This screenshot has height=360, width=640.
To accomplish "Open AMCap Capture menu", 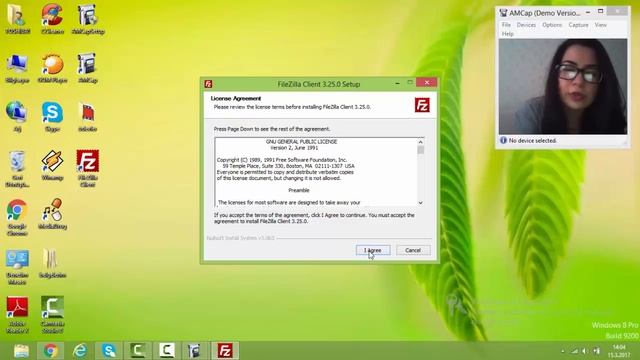I will click(x=578, y=25).
